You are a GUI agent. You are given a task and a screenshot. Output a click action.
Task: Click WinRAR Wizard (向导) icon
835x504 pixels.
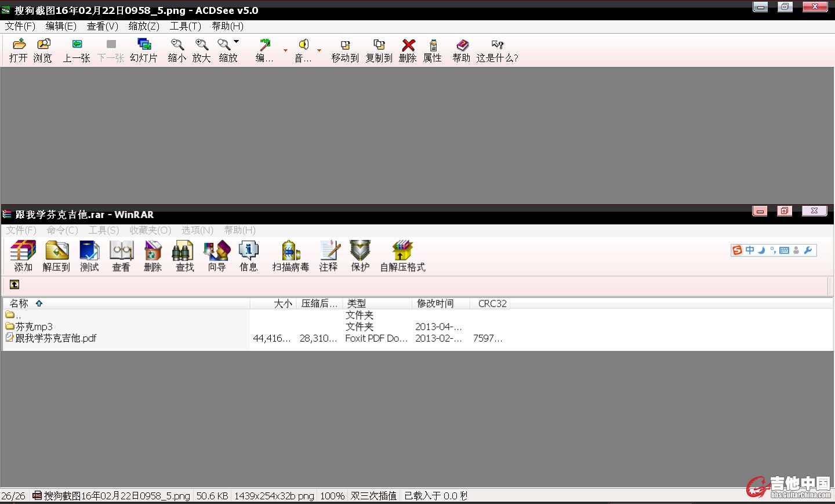pyautogui.click(x=217, y=251)
